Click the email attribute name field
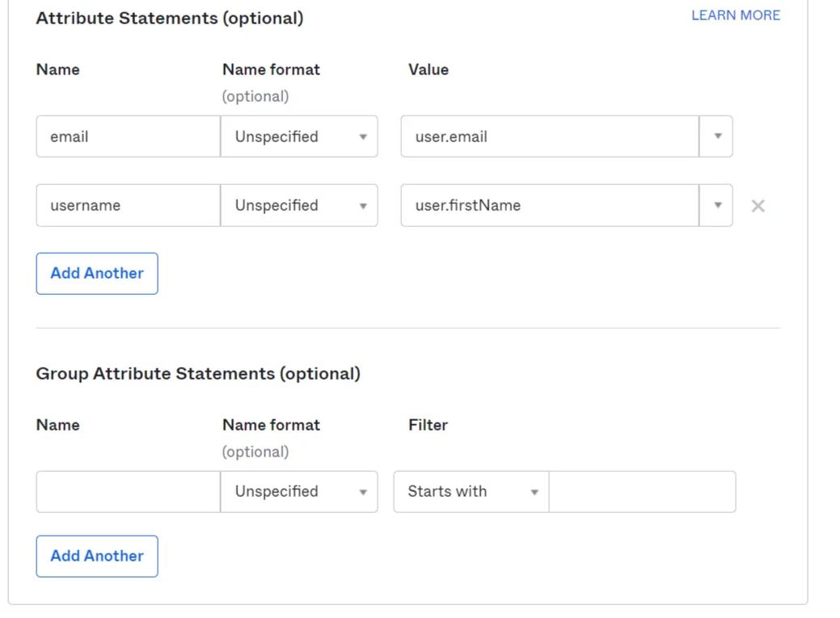 [128, 137]
